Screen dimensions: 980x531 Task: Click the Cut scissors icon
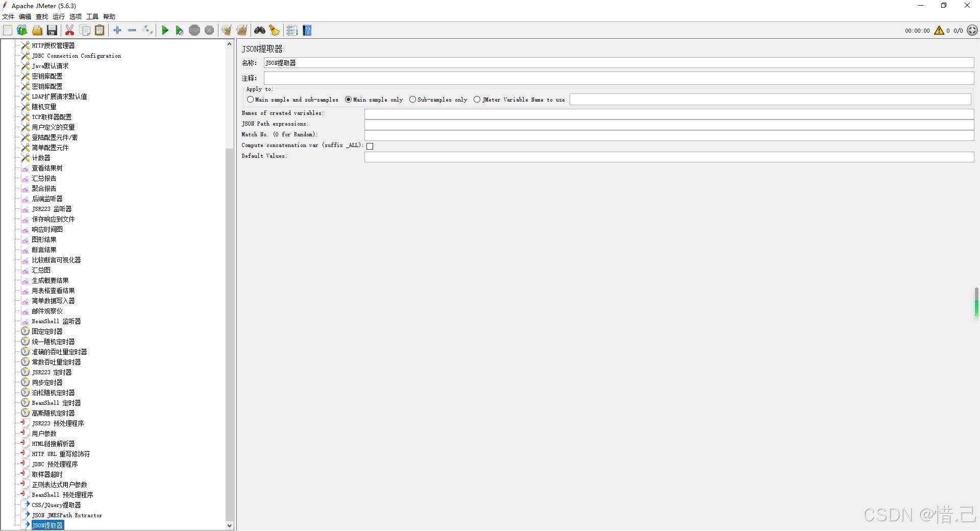70,31
